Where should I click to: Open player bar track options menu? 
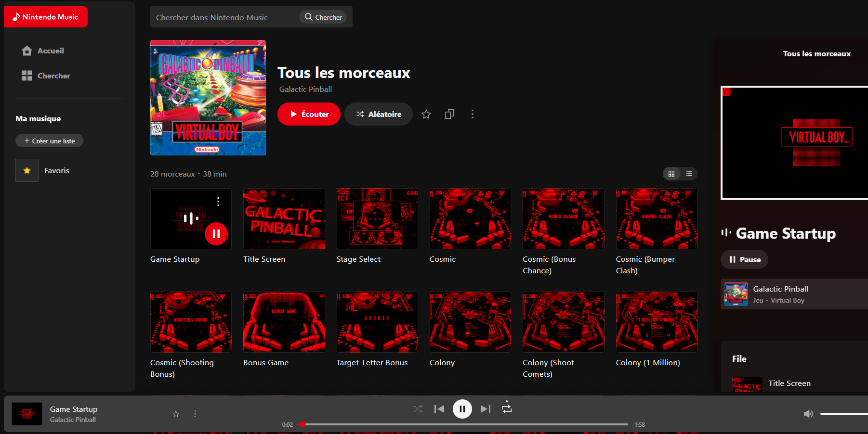[x=195, y=414]
